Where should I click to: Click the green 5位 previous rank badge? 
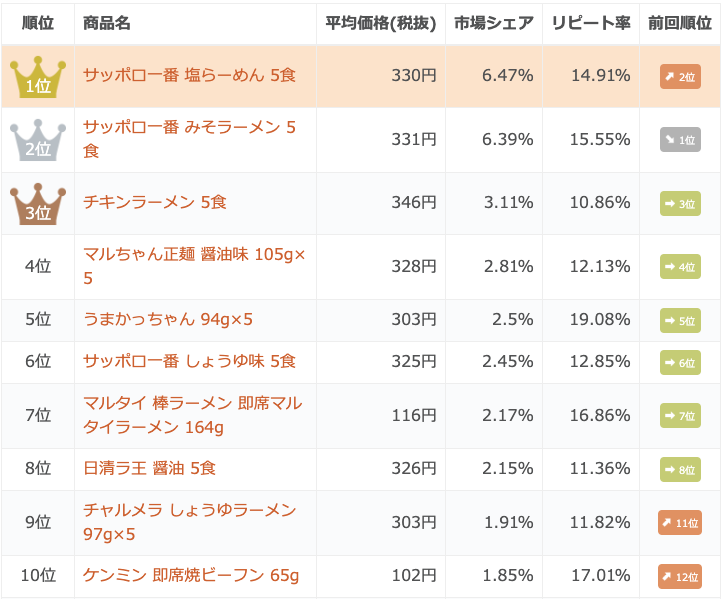pyautogui.click(x=680, y=320)
